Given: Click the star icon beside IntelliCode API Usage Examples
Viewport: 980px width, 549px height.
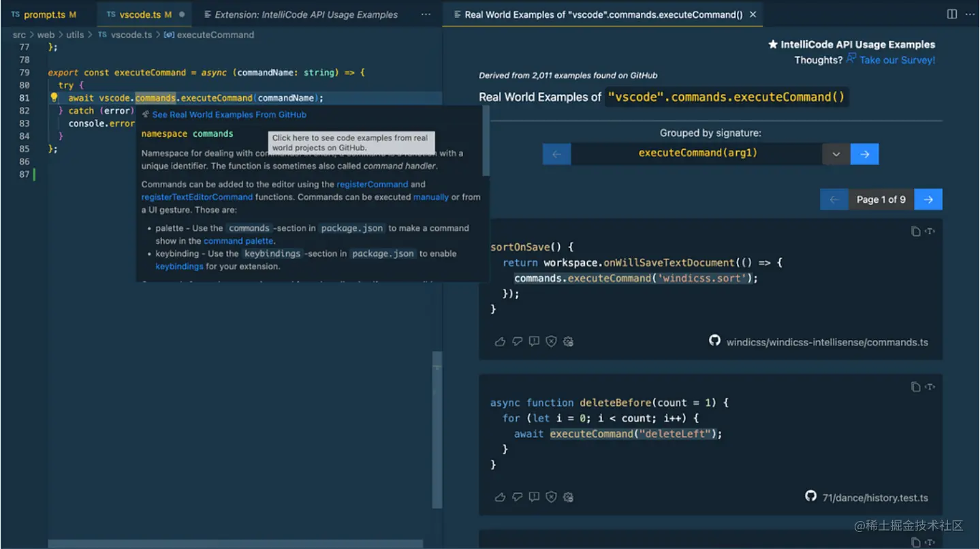Looking at the screenshot, I should click(772, 44).
